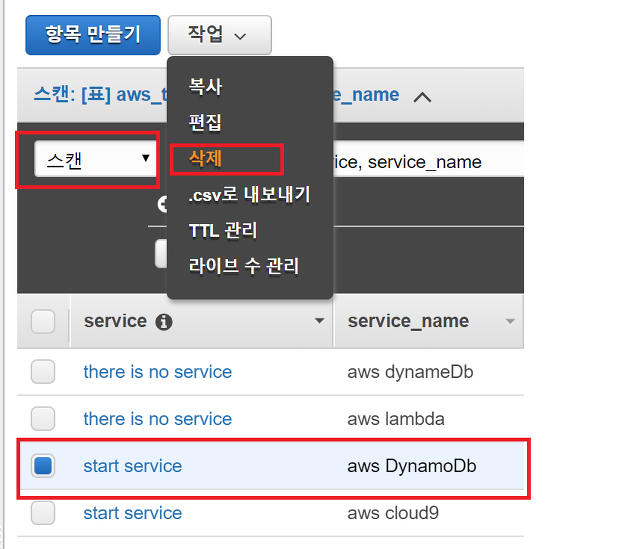Image resolution: width=625 pixels, height=549 pixels.
Task: Click the aws lambda cell text
Action: [396, 419]
